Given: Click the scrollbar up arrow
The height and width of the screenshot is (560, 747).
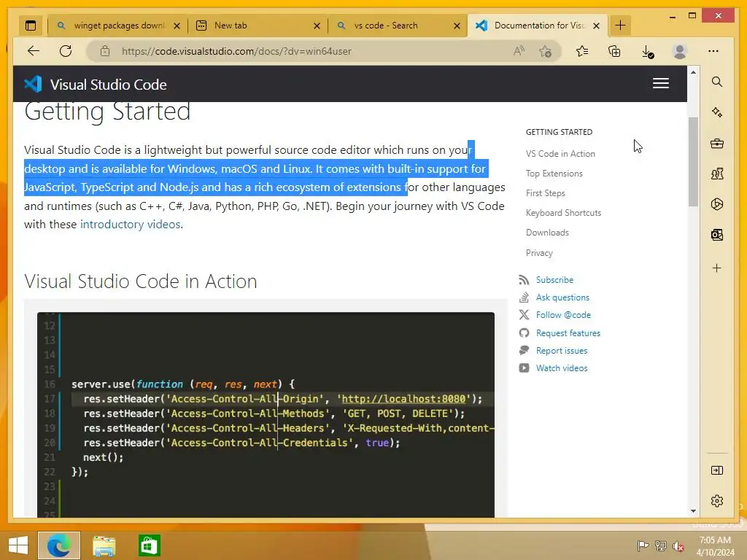Looking at the screenshot, I should 693,72.
